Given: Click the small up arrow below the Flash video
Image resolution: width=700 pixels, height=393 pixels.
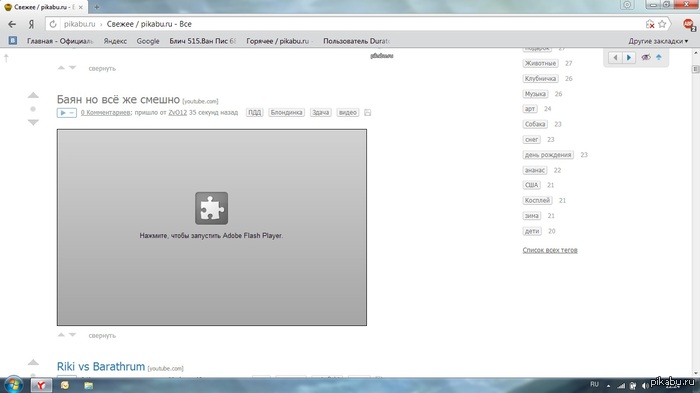Looking at the screenshot, I should [61, 335].
